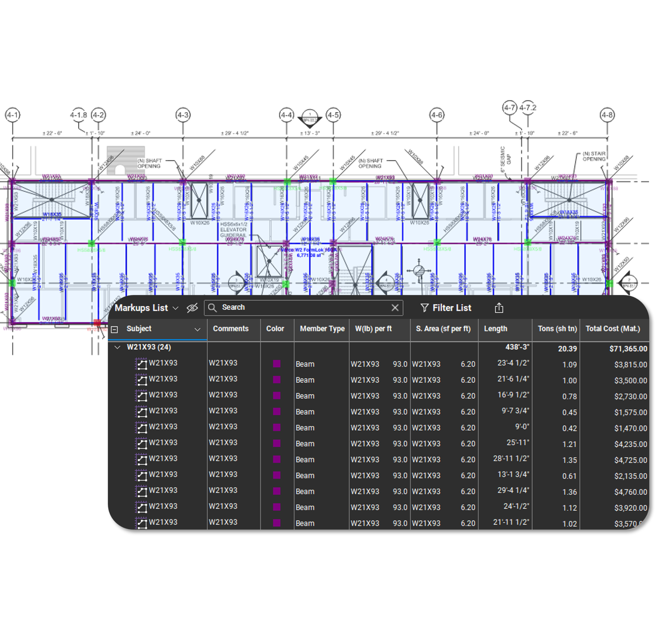This screenshot has width=657, height=644.
Task: Select polyline icon of 9'-7 3/4" row
Action: click(x=141, y=411)
